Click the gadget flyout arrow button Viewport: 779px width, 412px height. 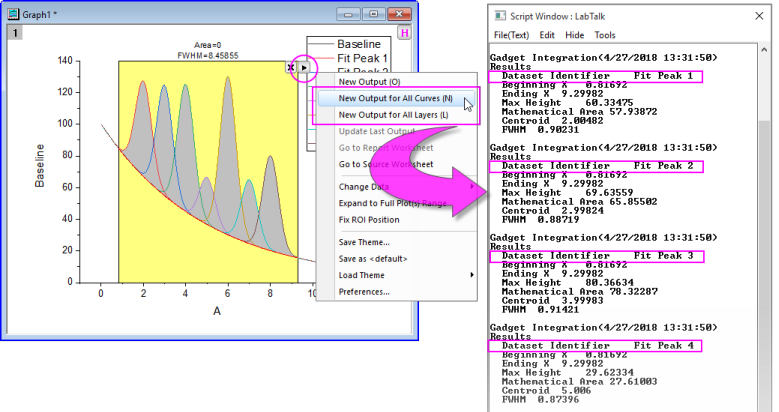click(x=304, y=68)
